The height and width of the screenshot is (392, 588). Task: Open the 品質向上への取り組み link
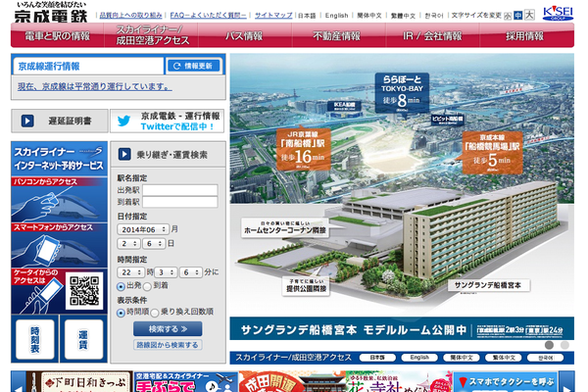tap(130, 15)
